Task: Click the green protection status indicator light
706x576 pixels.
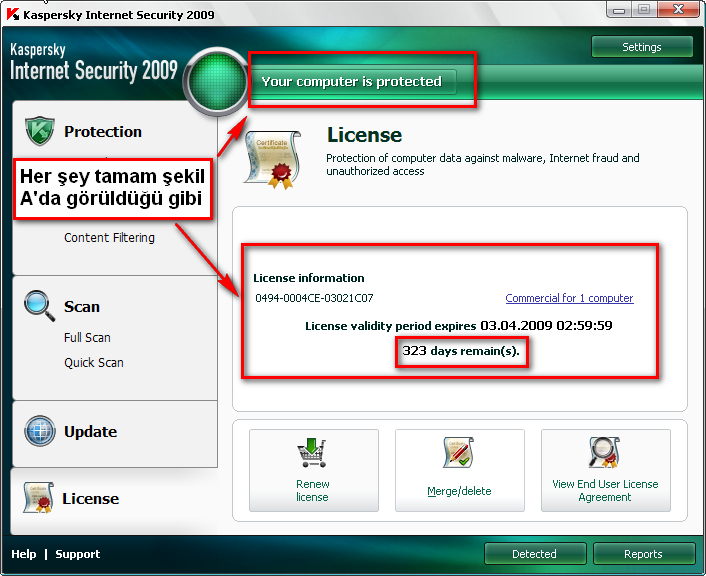Action: click(217, 82)
